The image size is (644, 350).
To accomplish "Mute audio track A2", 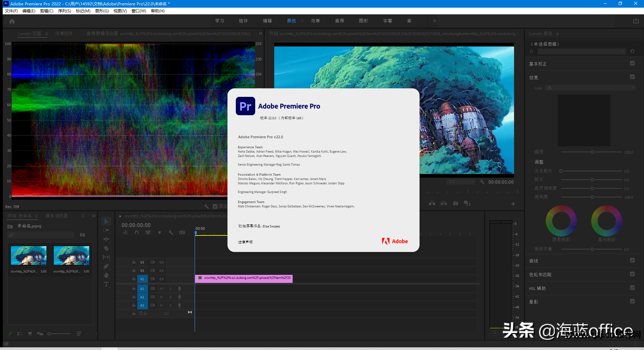I will click(x=161, y=297).
